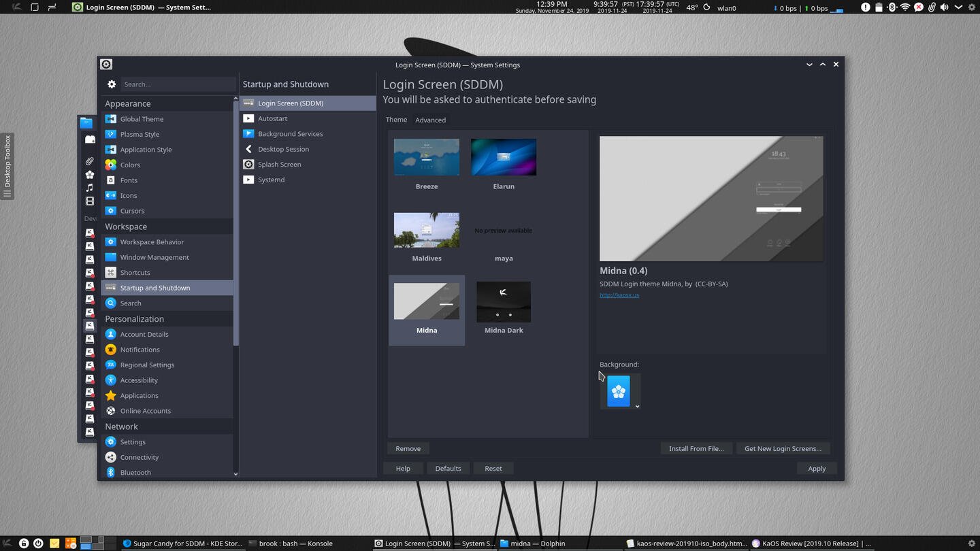The image size is (980, 551).
Task: Select the maya login theme
Action: pyautogui.click(x=504, y=237)
